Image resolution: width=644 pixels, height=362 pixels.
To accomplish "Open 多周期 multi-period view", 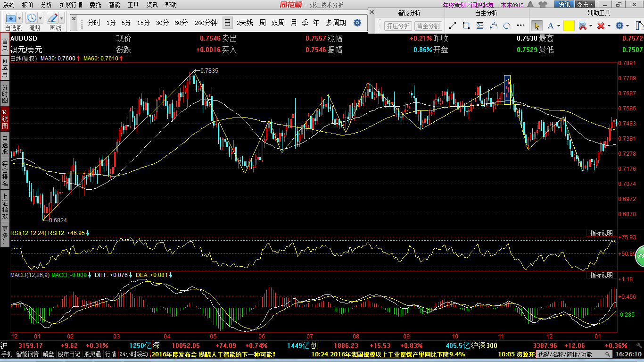I will [x=336, y=23].
